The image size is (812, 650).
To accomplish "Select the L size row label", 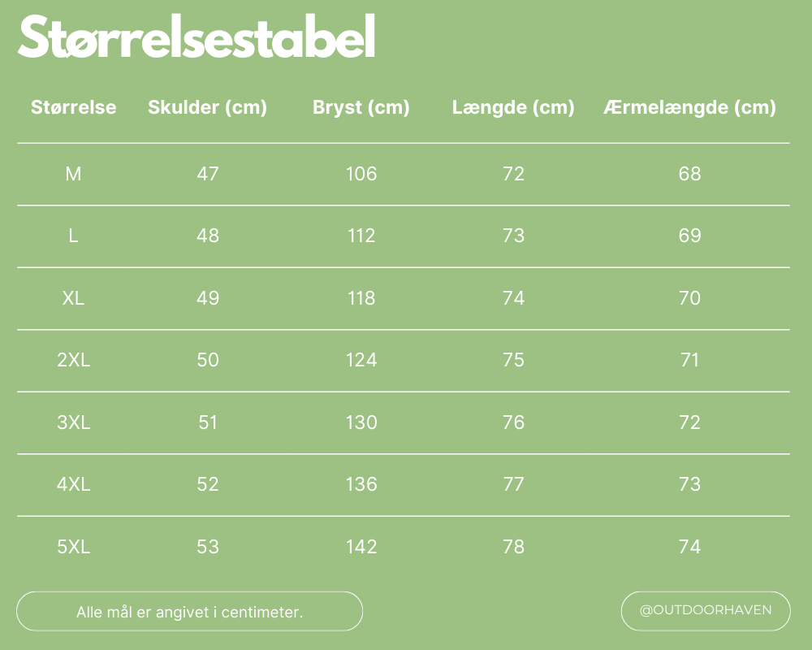I will tap(73, 236).
